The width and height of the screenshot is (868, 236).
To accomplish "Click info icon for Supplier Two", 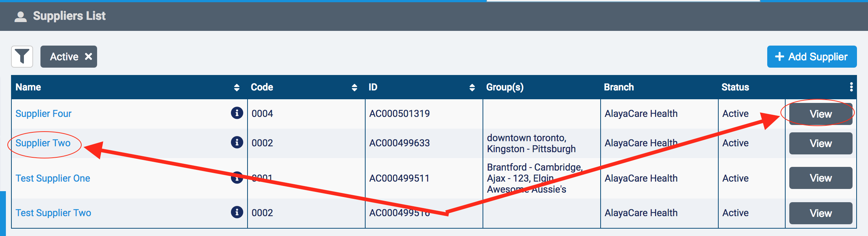I will 237,142.
